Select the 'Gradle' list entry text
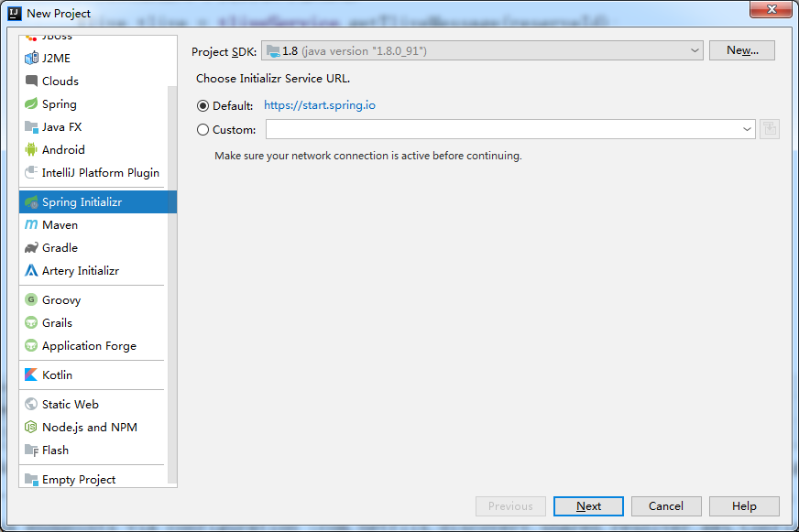The height and width of the screenshot is (532, 799). pos(60,248)
